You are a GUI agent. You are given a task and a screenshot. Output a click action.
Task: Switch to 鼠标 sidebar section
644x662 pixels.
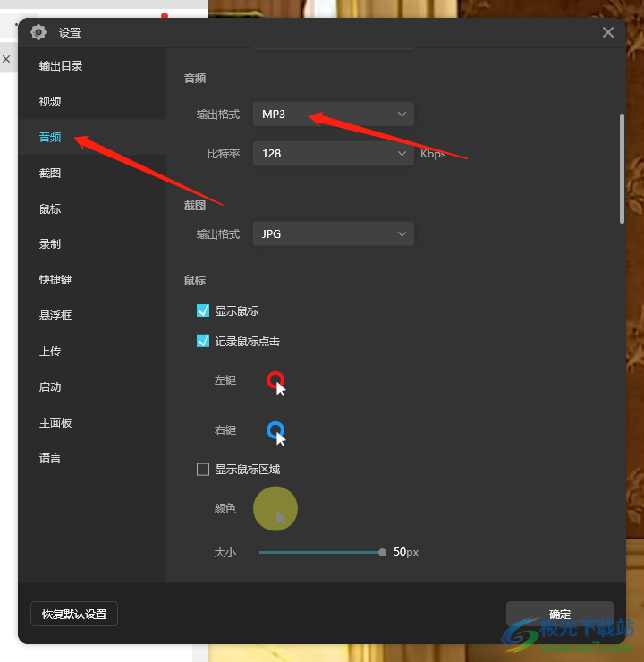pos(50,208)
